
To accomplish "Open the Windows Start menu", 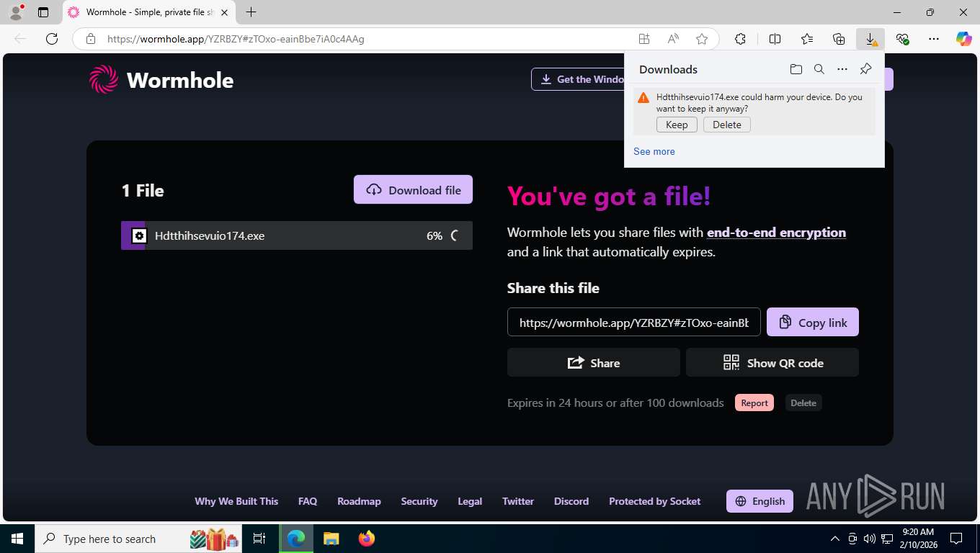I will 17,539.
